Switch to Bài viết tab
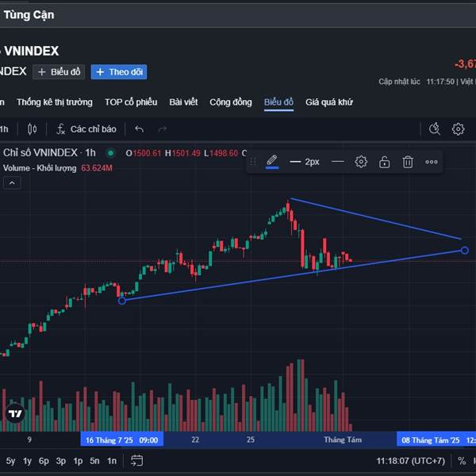 [x=183, y=102]
